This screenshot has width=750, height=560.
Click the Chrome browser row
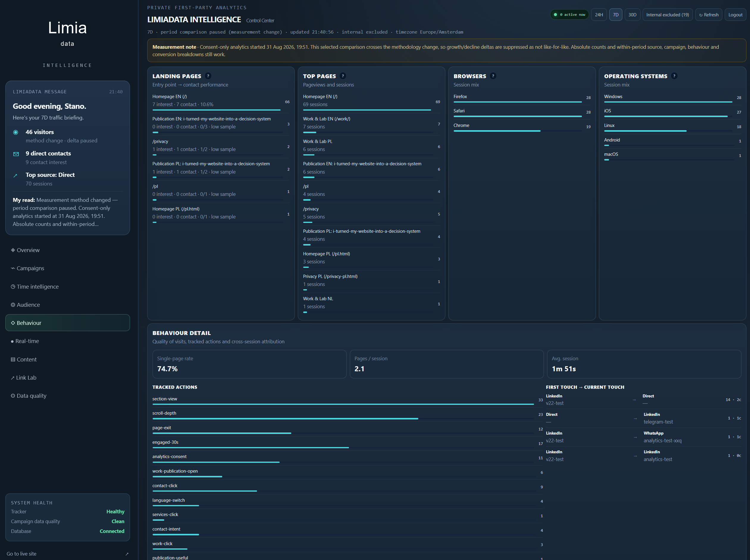tap(522, 127)
